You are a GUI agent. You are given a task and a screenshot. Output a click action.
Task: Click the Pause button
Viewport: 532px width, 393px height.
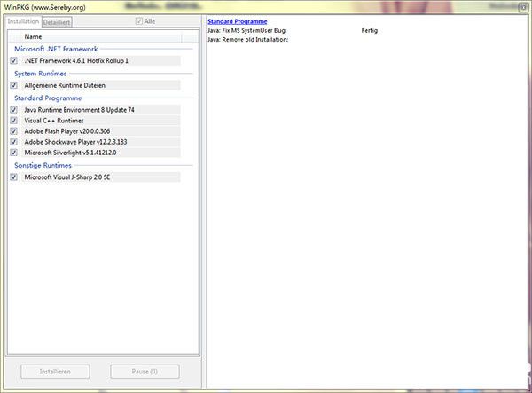click(145, 372)
